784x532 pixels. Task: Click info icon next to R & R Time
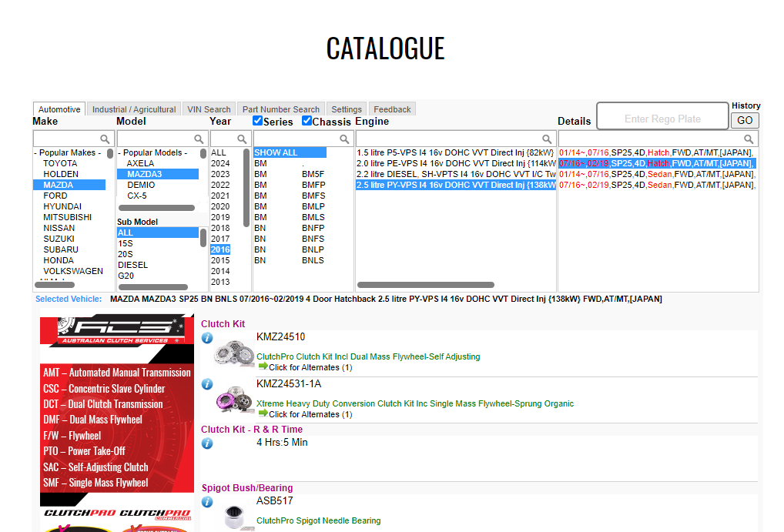207,443
